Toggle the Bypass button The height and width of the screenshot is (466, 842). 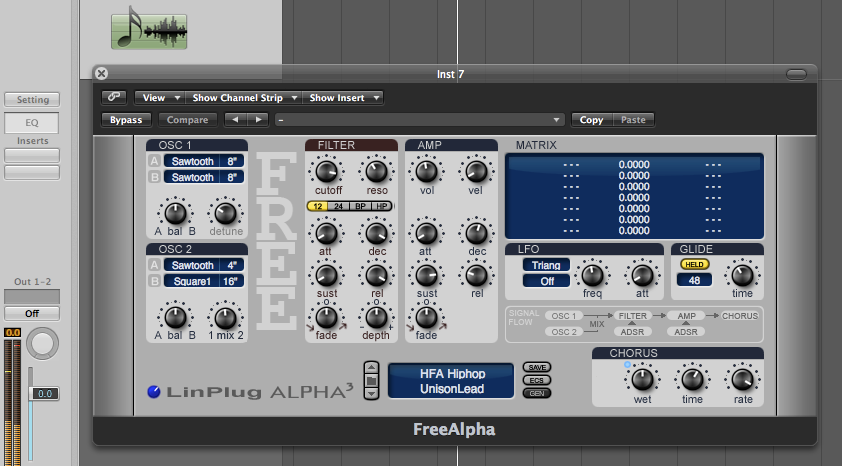pyautogui.click(x=126, y=120)
